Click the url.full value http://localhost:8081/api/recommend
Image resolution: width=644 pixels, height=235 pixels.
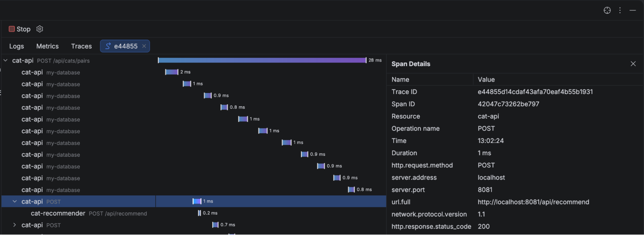click(x=533, y=202)
